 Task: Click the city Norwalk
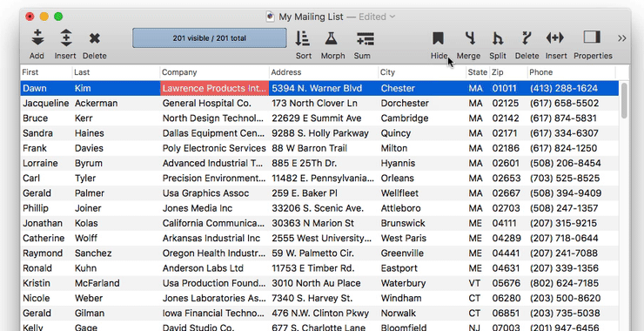click(x=399, y=314)
